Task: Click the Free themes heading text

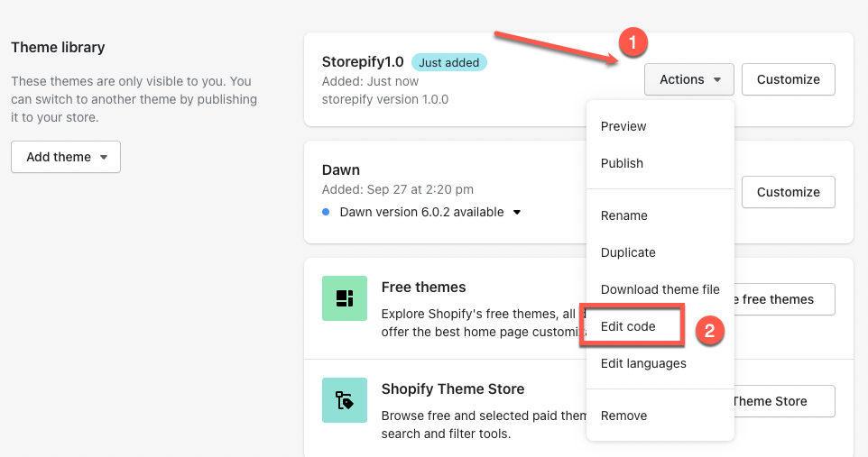Action: point(423,288)
